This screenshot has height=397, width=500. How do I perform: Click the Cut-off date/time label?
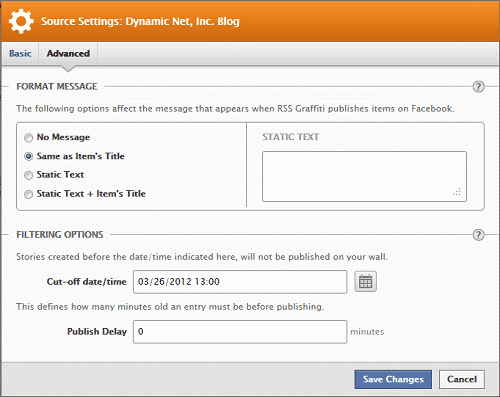click(x=87, y=282)
